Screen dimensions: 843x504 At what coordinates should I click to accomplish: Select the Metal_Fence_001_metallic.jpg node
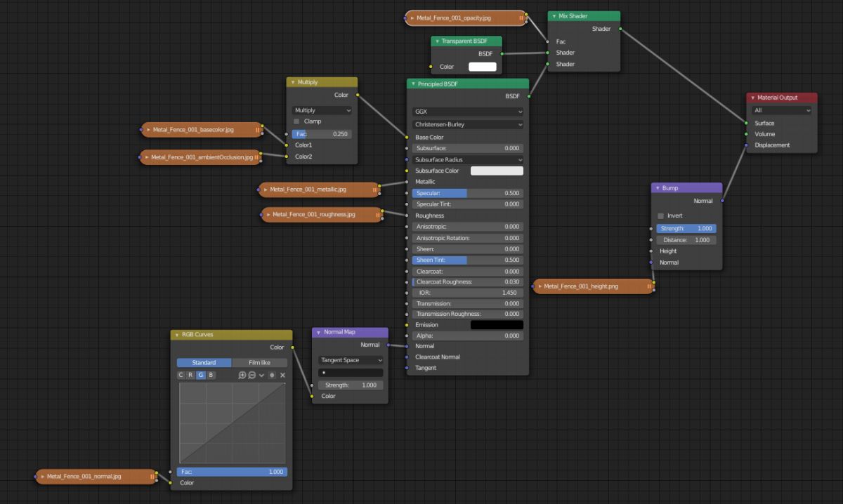pyautogui.click(x=320, y=190)
